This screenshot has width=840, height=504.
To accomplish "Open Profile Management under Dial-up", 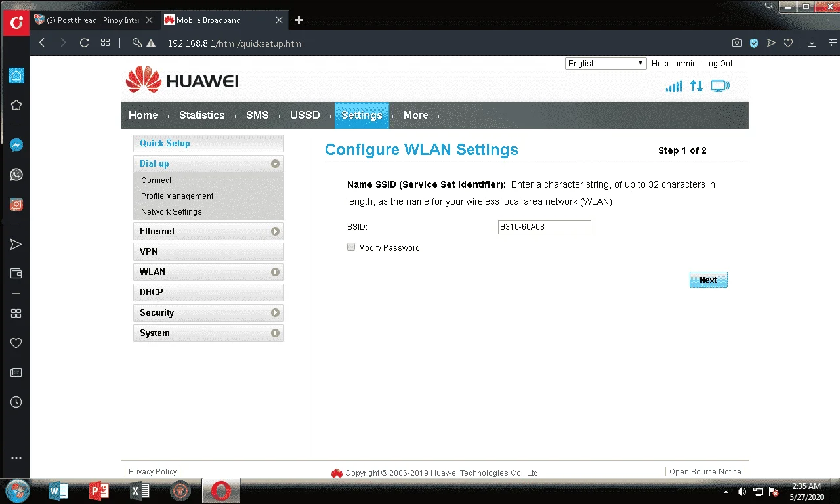I will pyautogui.click(x=177, y=196).
